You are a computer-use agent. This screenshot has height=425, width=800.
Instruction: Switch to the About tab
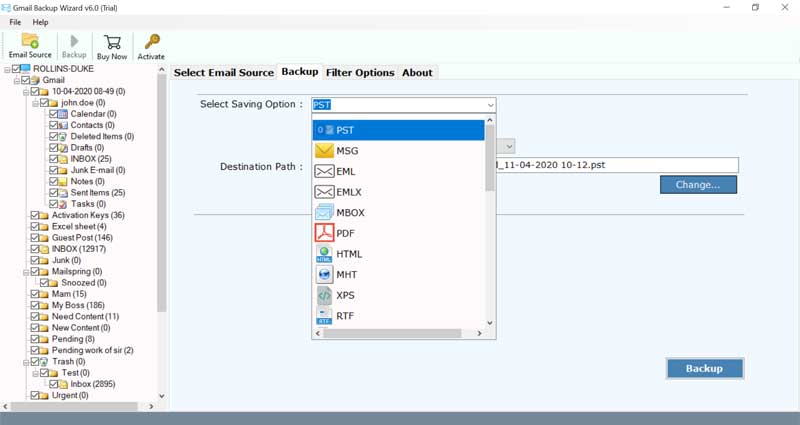click(417, 72)
